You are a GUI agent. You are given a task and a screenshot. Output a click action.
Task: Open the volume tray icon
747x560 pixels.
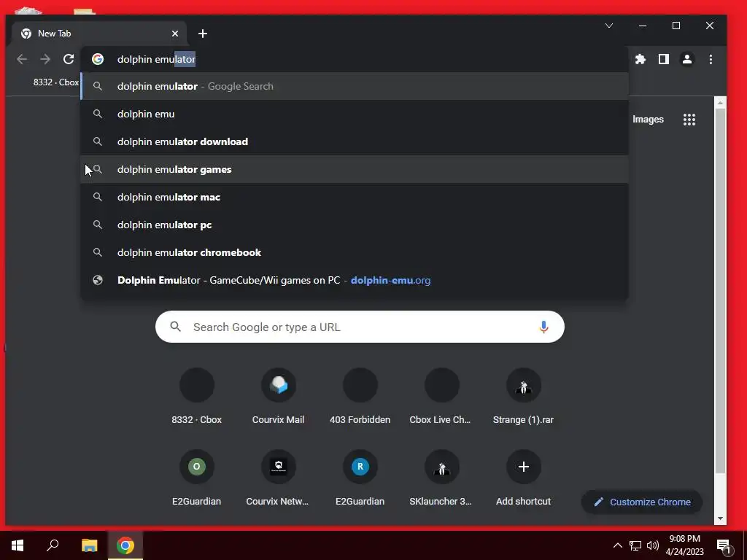pyautogui.click(x=653, y=545)
